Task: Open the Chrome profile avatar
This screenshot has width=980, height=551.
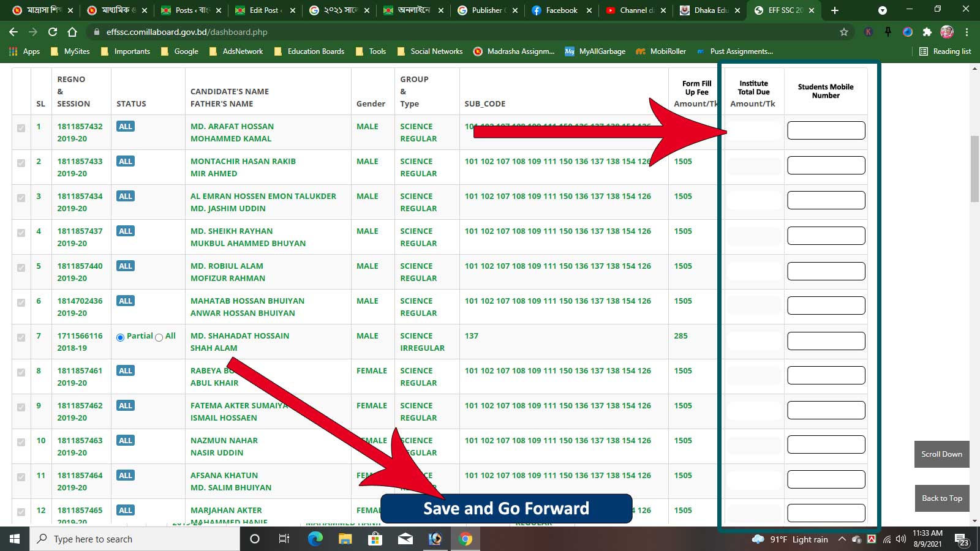Action: point(947,32)
